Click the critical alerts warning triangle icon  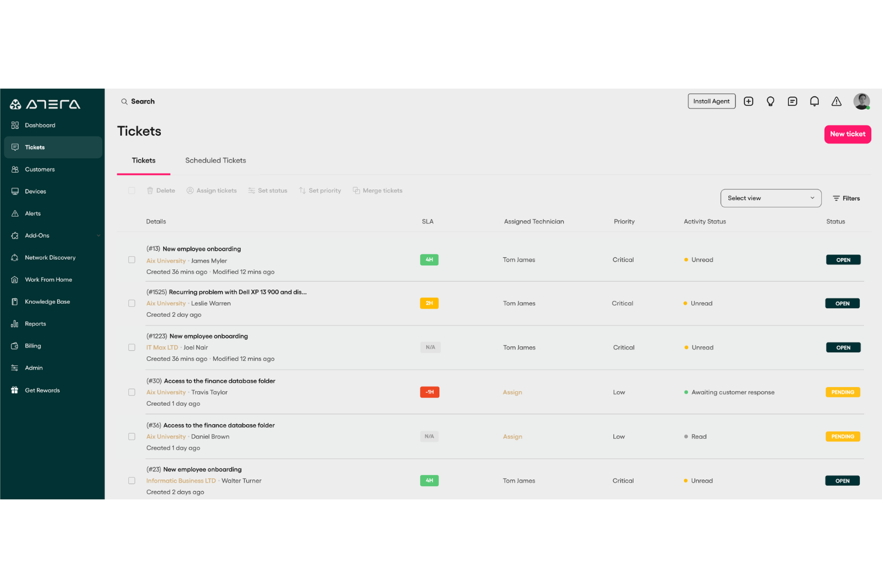(836, 101)
